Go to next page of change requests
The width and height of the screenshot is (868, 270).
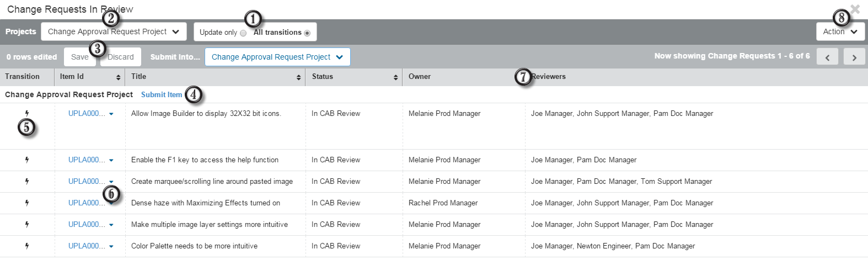click(854, 57)
